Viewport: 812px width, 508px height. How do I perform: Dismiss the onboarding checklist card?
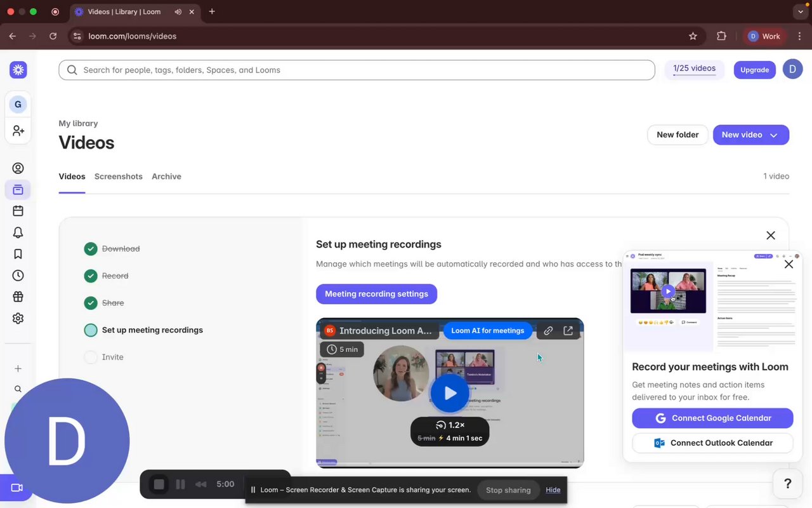[771, 236]
